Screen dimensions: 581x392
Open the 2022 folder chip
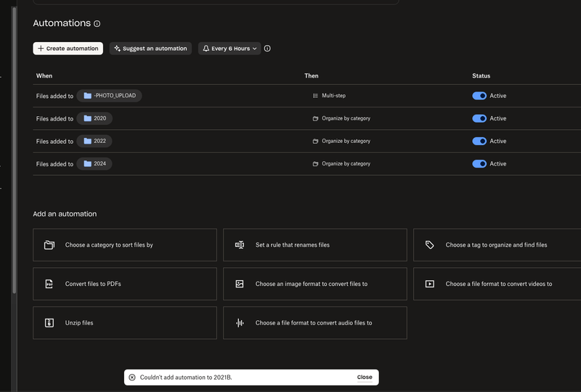pos(94,142)
